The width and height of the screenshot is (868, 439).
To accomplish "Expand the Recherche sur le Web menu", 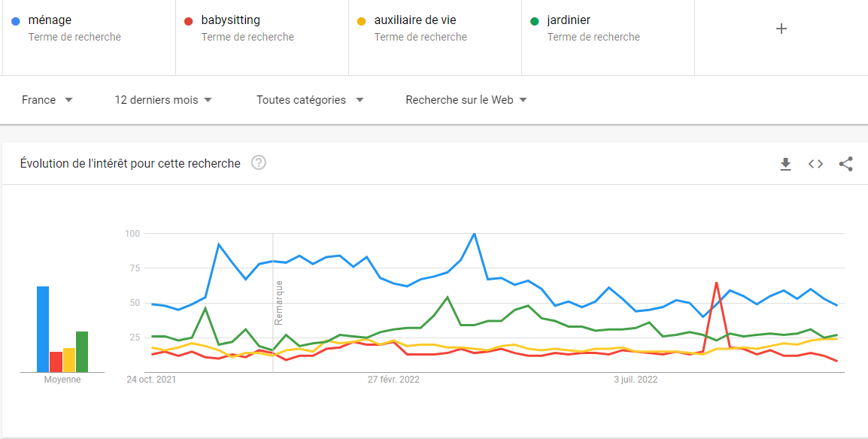I will coord(466,100).
